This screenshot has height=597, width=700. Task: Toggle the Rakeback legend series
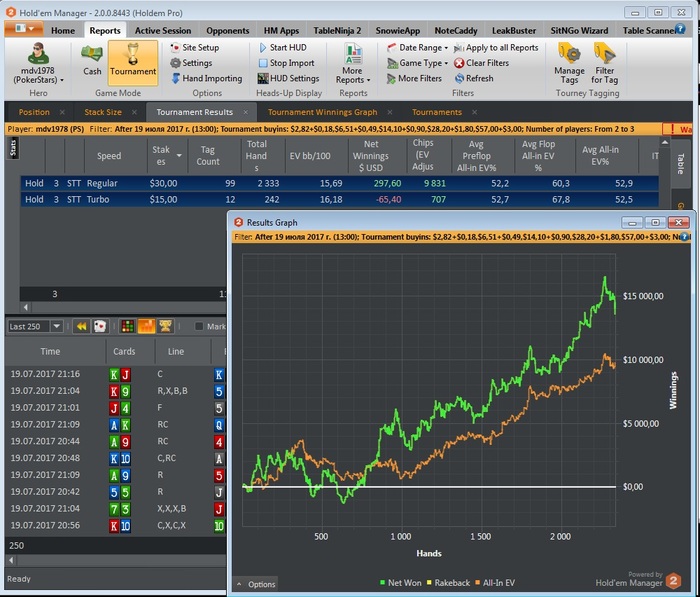click(x=448, y=583)
